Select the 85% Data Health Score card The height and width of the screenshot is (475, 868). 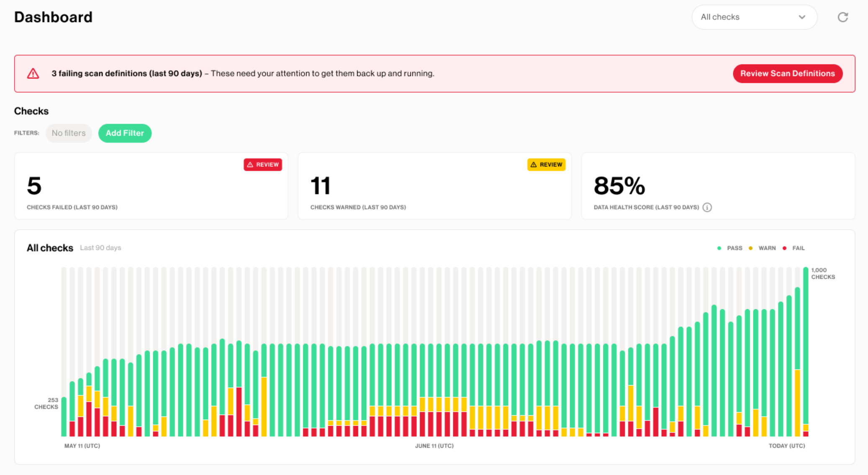click(718, 186)
